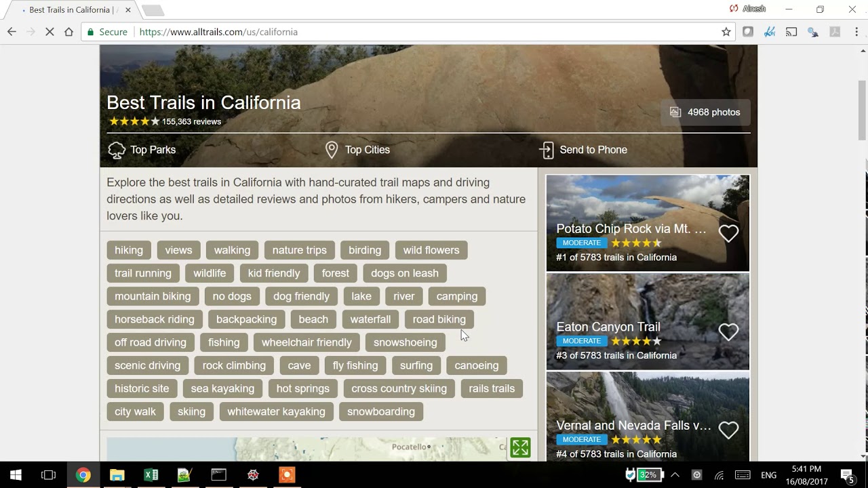Pick the road biking tag
868x488 pixels.
(439, 319)
